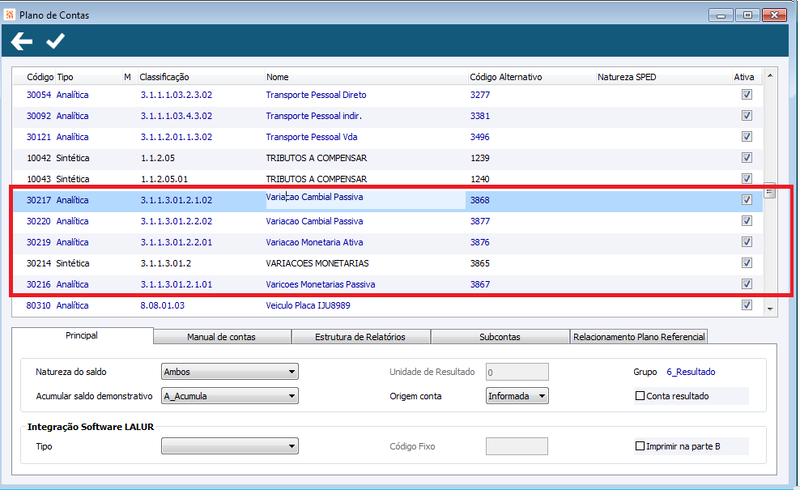Image resolution: width=800 pixels, height=490 pixels.
Task: Open the LALUR Tipo dropdown
Action: click(230, 446)
